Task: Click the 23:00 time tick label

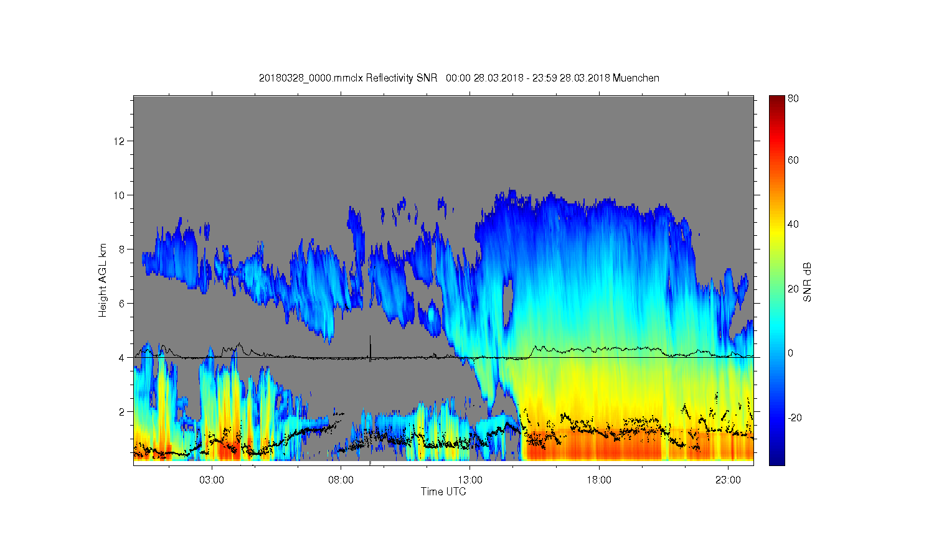Action: pos(728,480)
